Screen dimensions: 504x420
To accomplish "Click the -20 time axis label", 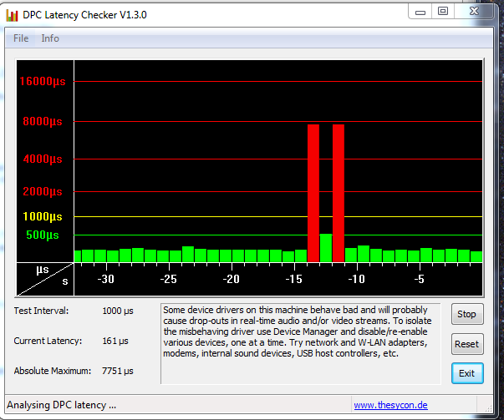I will (x=232, y=279).
